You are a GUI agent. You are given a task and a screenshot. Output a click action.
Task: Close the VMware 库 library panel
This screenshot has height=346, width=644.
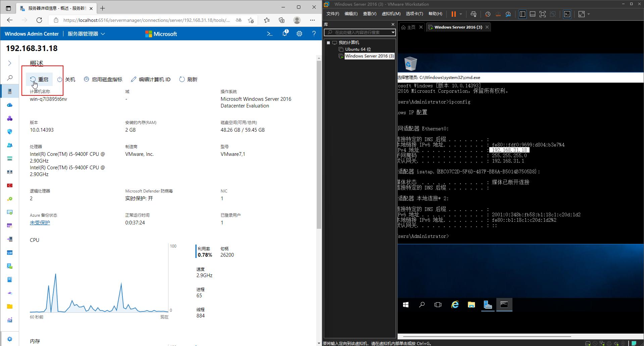tap(393, 24)
